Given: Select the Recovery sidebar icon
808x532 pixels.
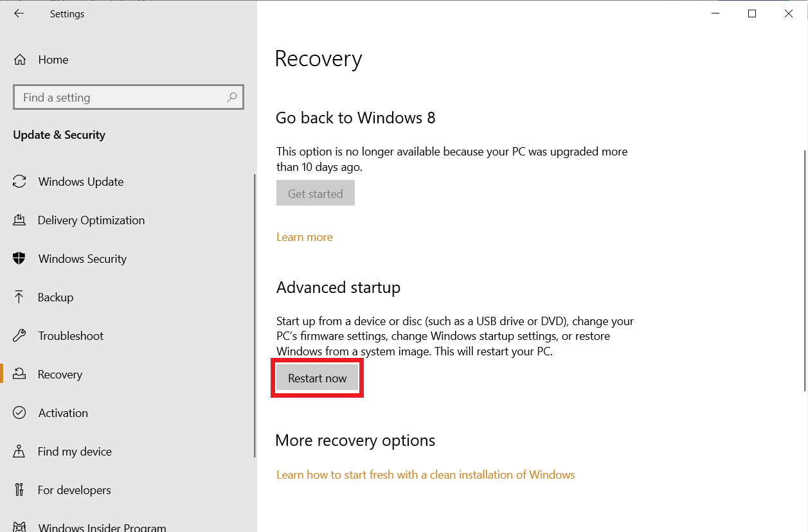Looking at the screenshot, I should pos(20,374).
